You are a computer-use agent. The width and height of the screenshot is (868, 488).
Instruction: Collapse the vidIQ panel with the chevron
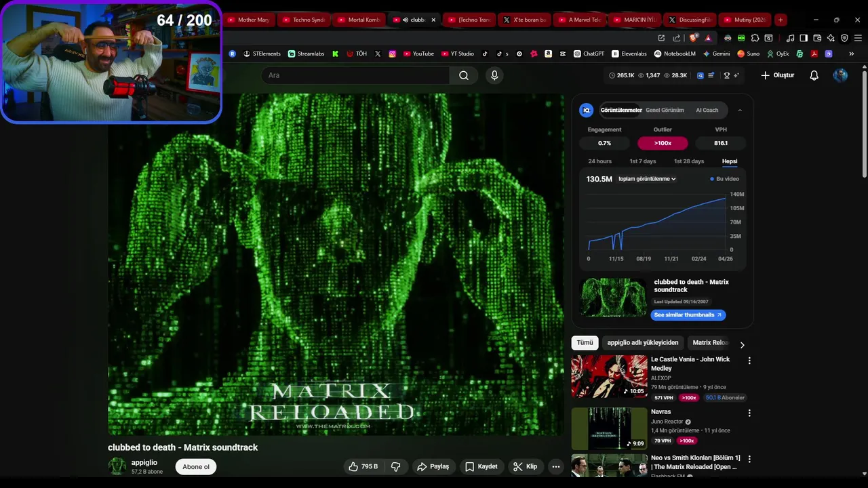(x=740, y=110)
